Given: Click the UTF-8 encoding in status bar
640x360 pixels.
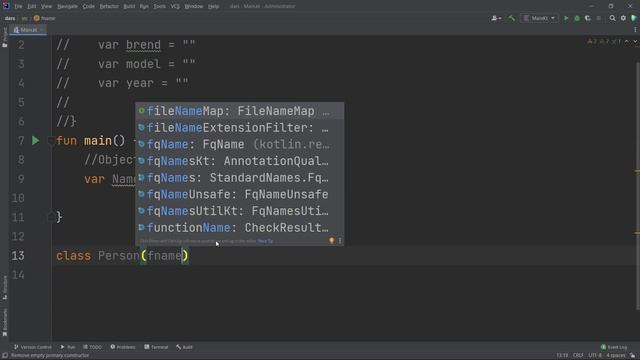Looking at the screenshot, I should (595, 356).
